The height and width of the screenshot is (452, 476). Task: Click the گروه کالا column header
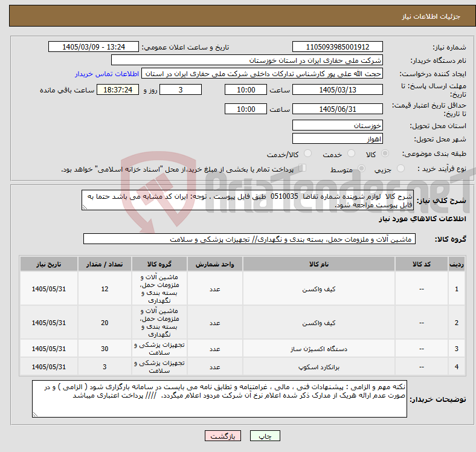click(159, 264)
